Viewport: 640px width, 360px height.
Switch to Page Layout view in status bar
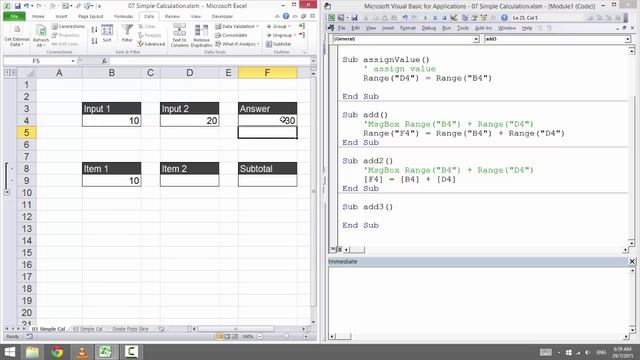(x=227, y=337)
